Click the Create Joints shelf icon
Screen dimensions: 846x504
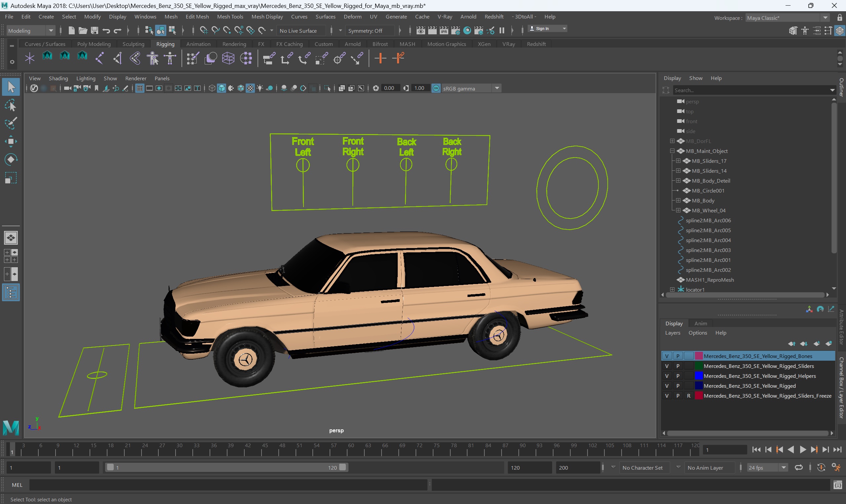coord(100,58)
